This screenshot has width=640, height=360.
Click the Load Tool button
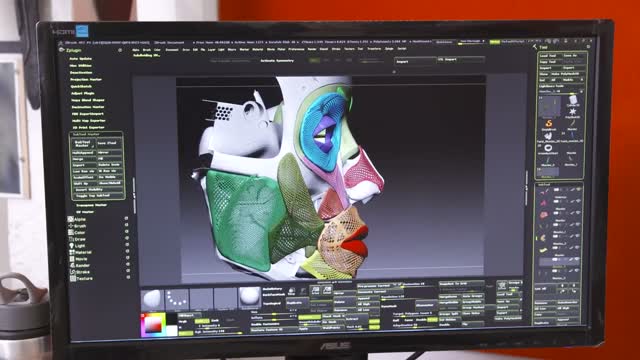548,56
